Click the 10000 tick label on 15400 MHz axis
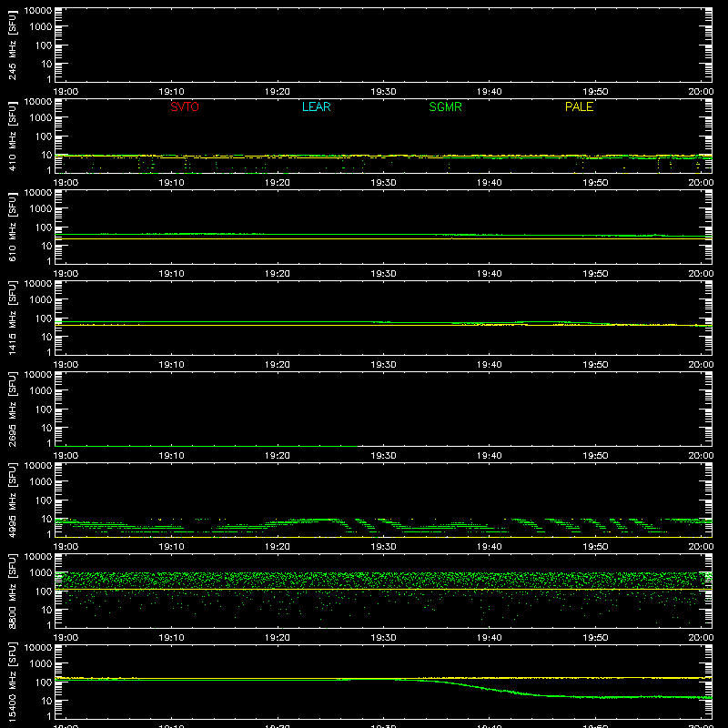 click(38, 648)
